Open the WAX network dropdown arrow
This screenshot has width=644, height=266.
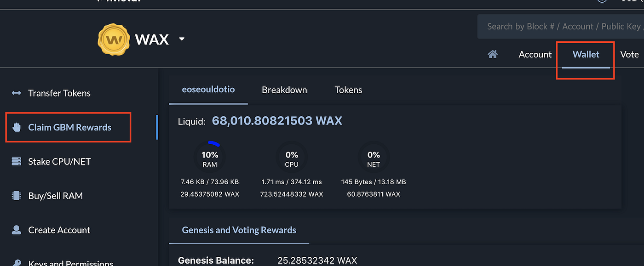pos(182,39)
